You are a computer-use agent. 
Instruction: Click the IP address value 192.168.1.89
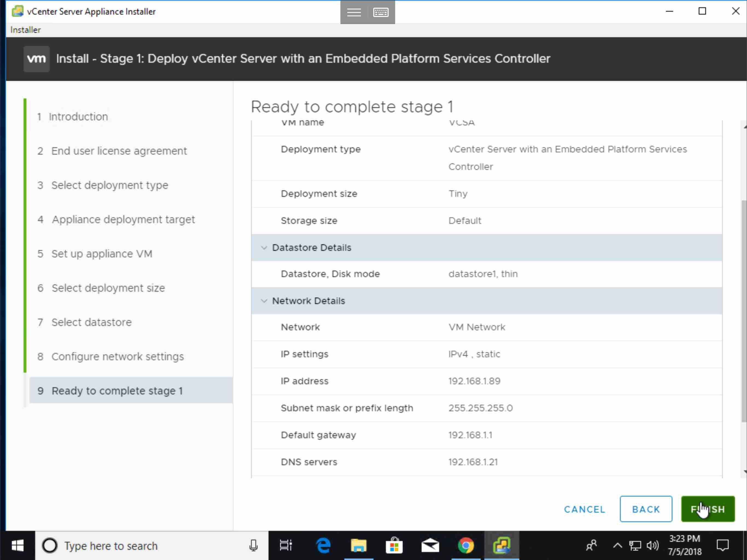tap(474, 381)
